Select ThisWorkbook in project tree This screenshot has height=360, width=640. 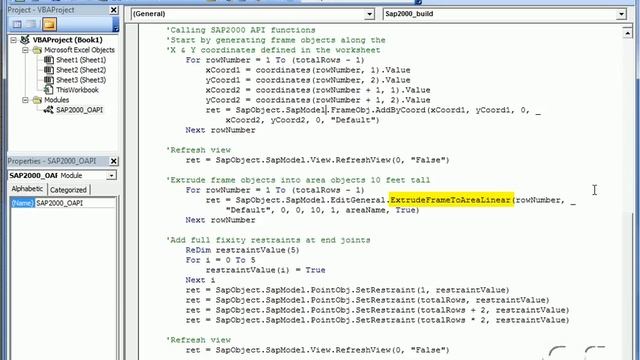[x=77, y=90]
